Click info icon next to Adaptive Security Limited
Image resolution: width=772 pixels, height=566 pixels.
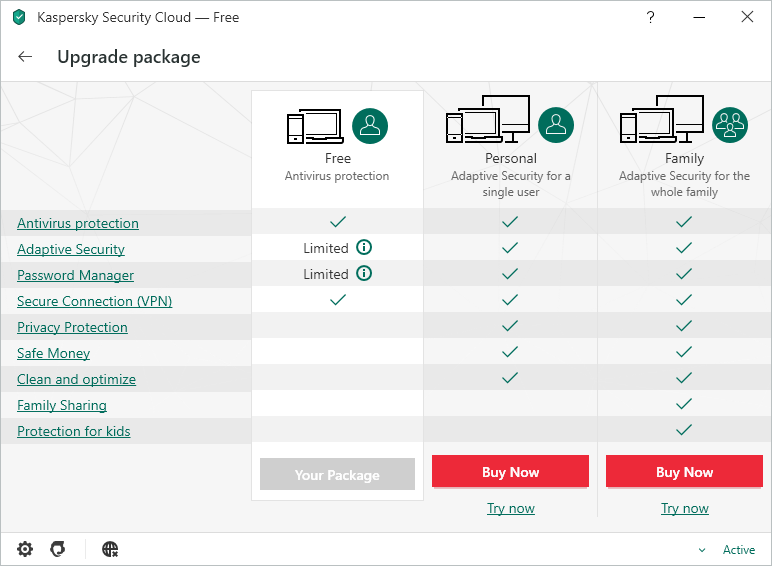(x=364, y=247)
